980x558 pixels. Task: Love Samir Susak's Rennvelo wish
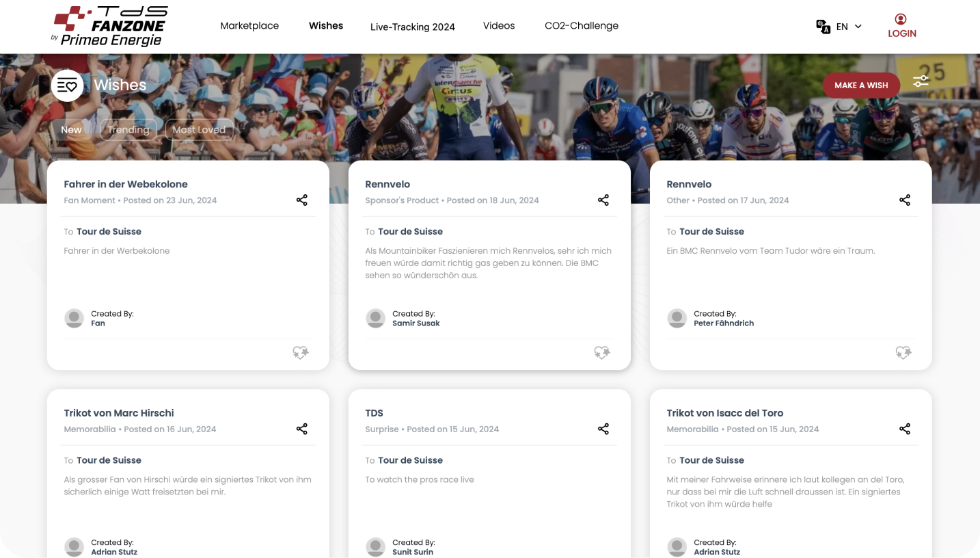coord(602,353)
